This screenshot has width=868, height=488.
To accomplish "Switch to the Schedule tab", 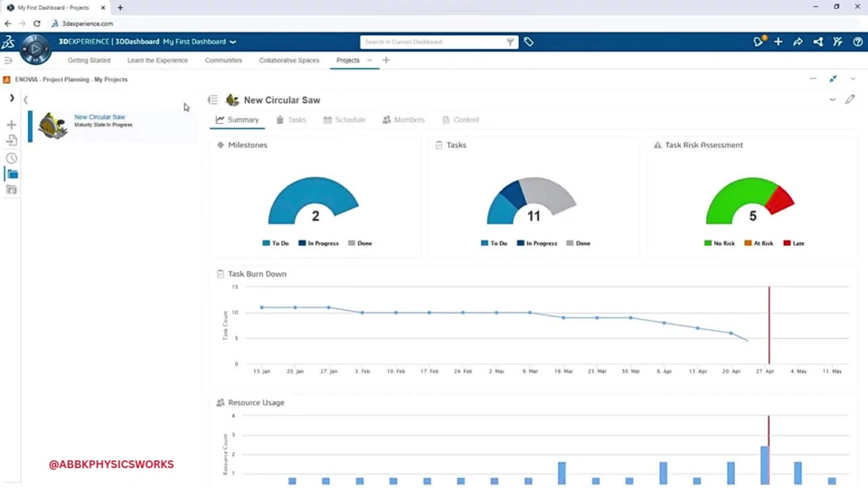I will (x=344, y=120).
